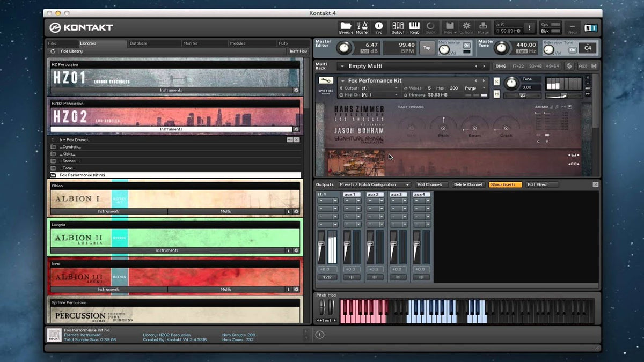Solo the Fox Performance Kit instrument
The width and height of the screenshot is (644, 362).
(x=496, y=82)
